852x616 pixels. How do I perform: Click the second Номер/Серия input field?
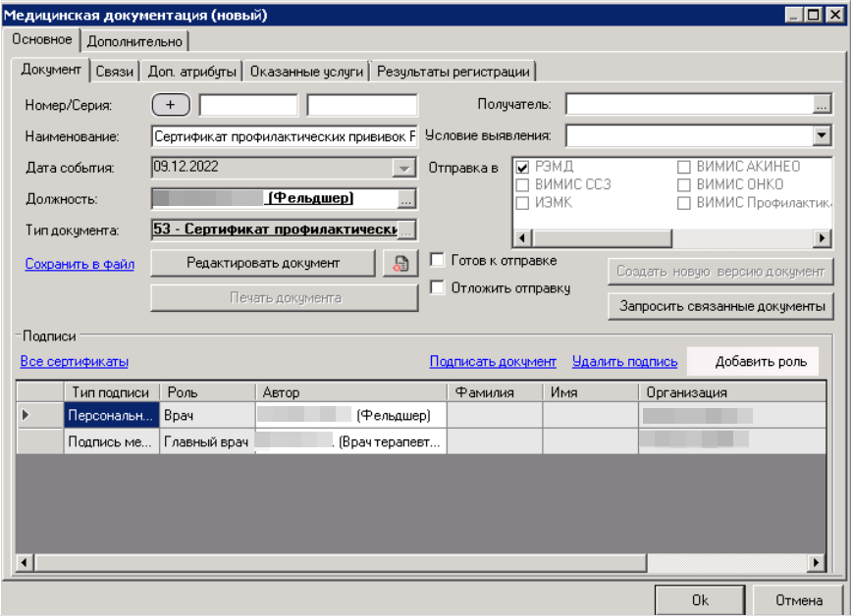pyautogui.click(x=362, y=105)
